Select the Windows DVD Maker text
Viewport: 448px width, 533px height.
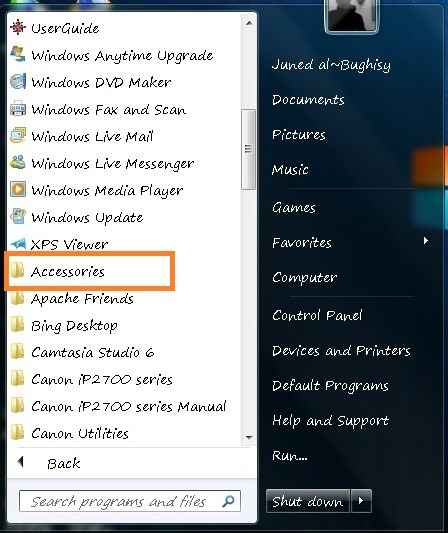(x=101, y=83)
